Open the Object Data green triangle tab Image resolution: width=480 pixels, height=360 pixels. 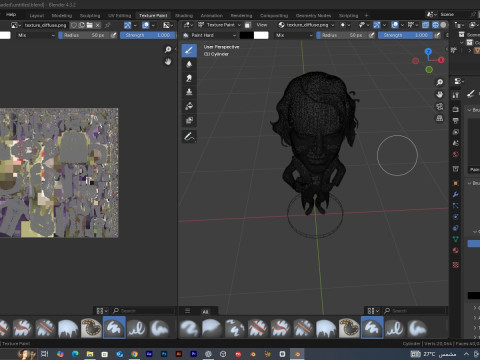(x=456, y=239)
